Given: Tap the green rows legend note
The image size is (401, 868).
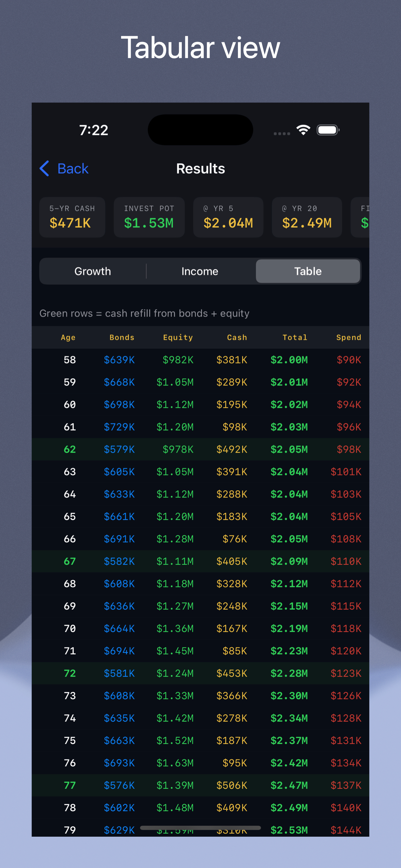Looking at the screenshot, I should click(144, 313).
